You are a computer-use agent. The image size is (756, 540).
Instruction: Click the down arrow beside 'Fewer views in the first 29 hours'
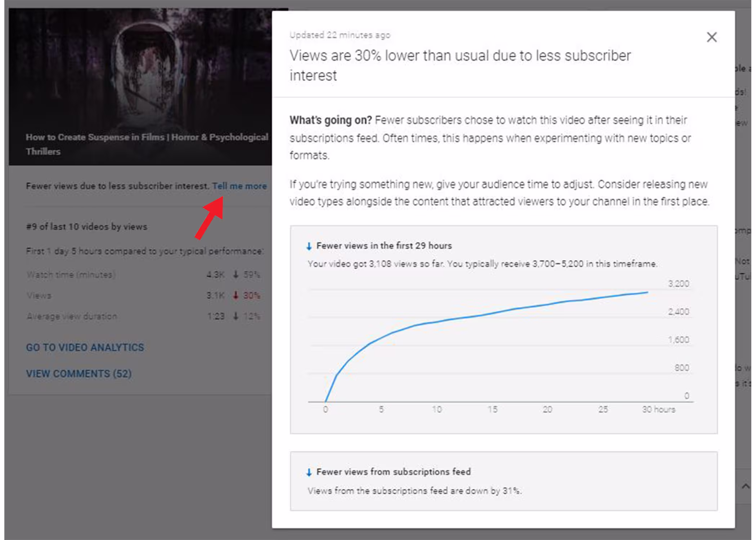click(309, 246)
